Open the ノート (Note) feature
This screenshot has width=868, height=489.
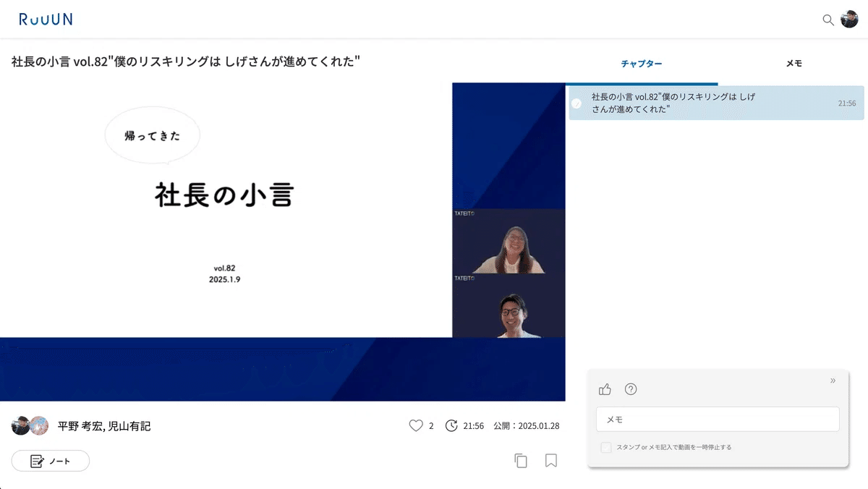click(50, 461)
